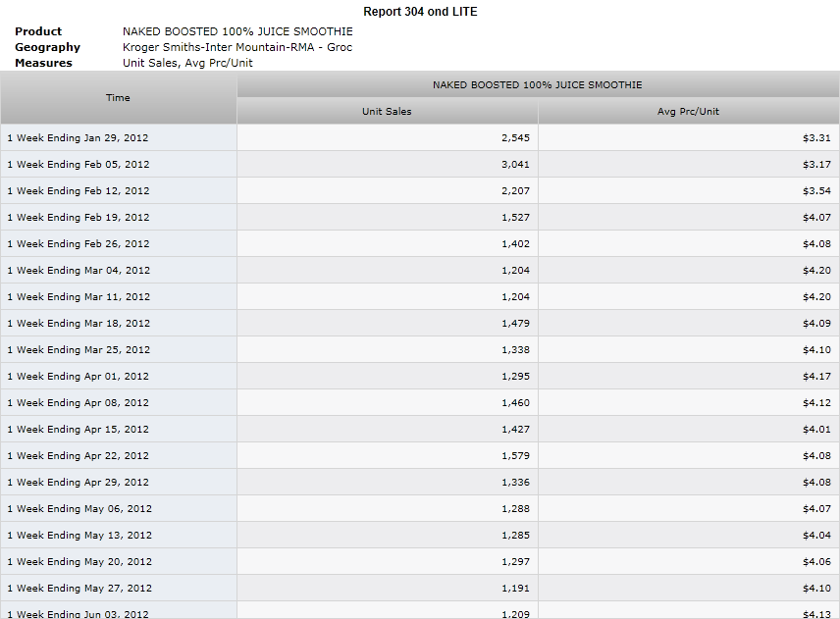Select the row "1 Week Ending May 27, 2012"
840x619 pixels.
(x=420, y=589)
